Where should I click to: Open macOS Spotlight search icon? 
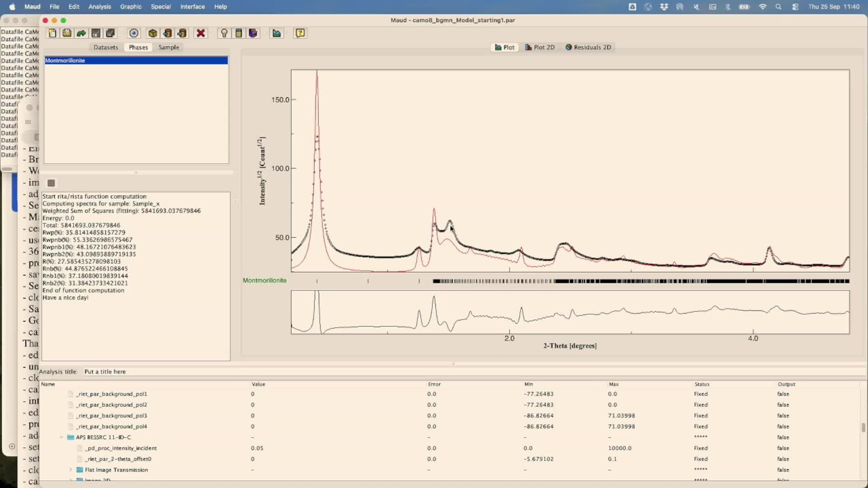(778, 7)
